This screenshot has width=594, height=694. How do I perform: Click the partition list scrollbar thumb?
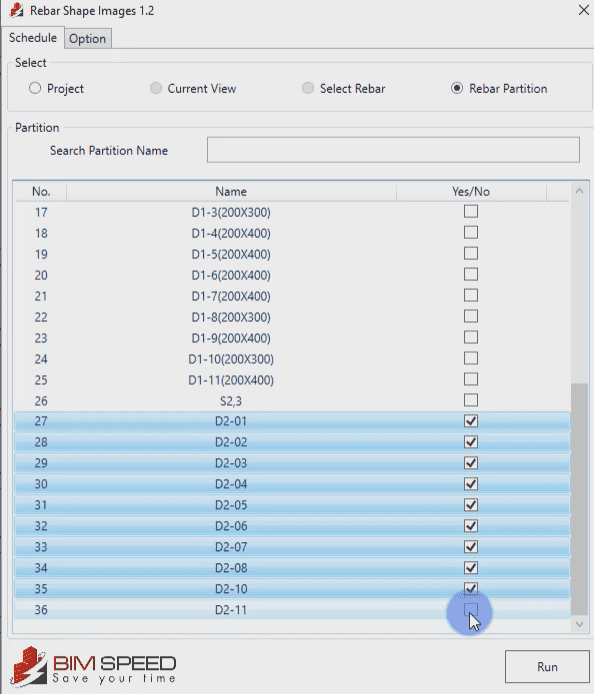[579, 499]
